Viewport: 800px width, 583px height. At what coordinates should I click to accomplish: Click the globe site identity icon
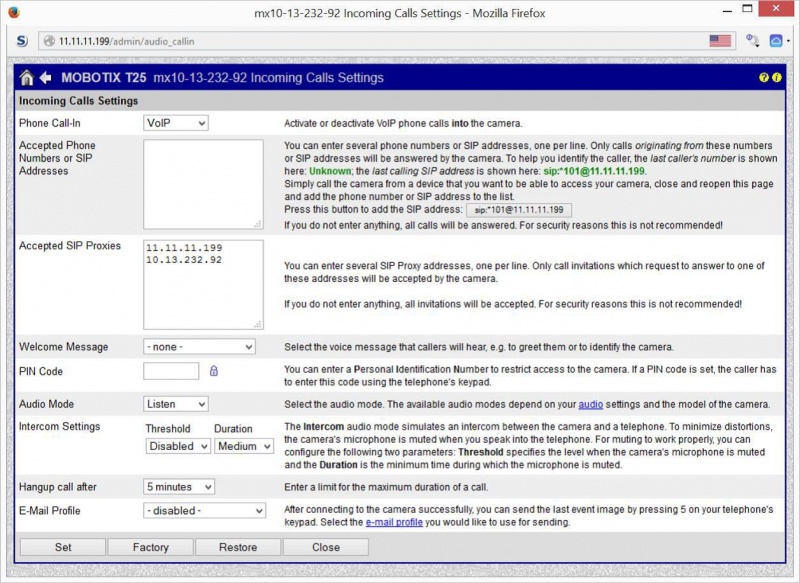49,41
